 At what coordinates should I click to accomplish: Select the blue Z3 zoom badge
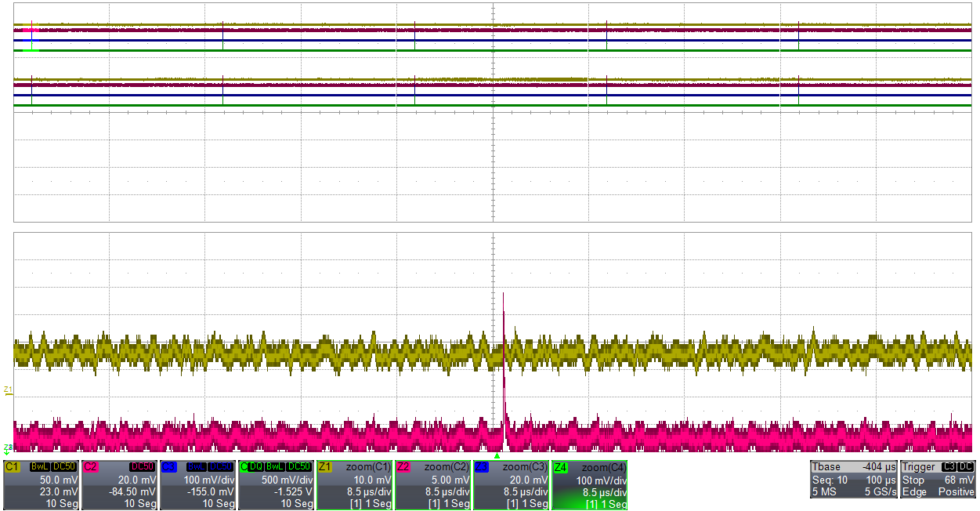point(482,467)
